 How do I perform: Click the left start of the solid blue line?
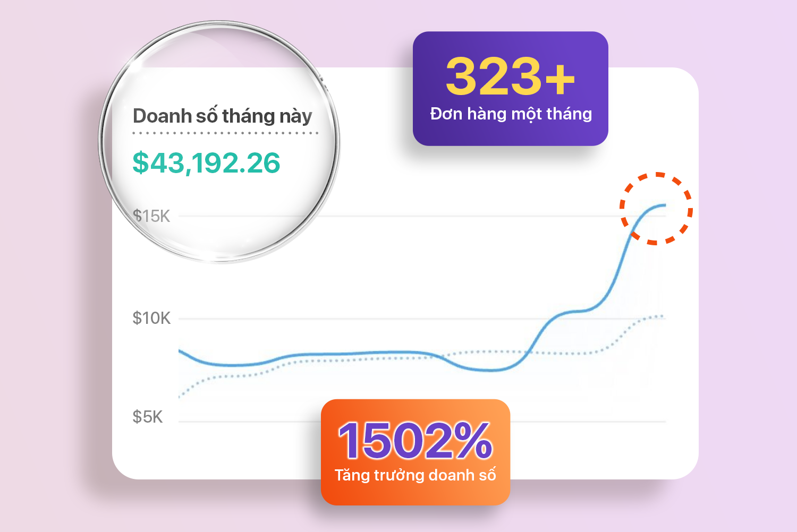(180, 351)
